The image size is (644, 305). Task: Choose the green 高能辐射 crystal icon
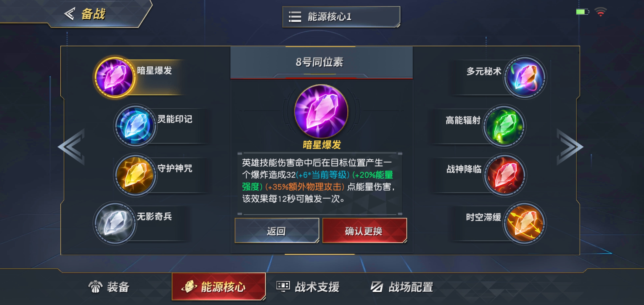click(x=504, y=126)
